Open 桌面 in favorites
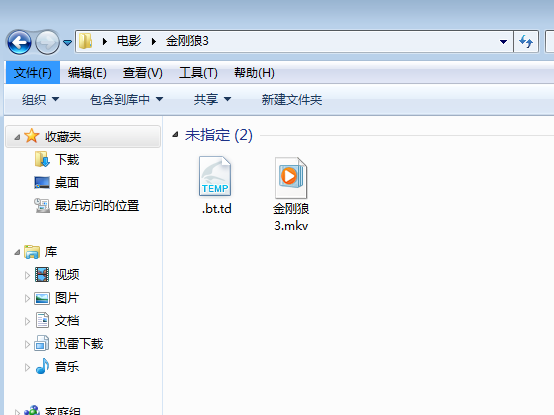This screenshot has height=415, width=554. (67, 183)
